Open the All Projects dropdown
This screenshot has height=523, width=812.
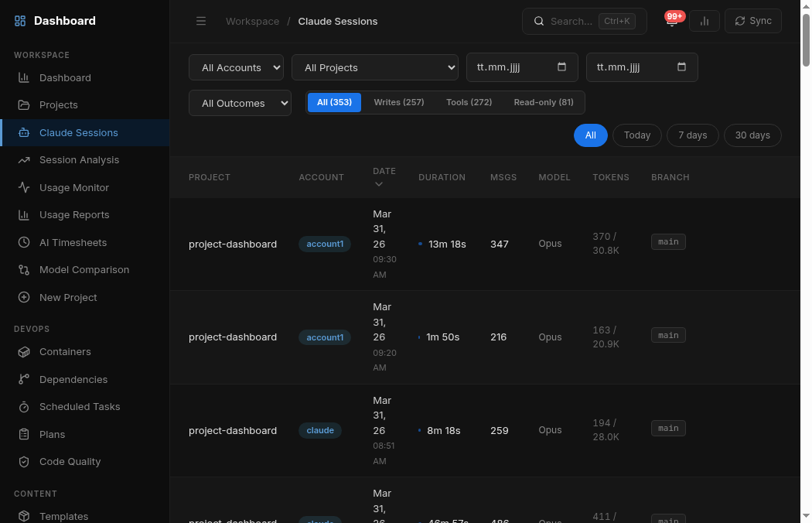coord(375,68)
